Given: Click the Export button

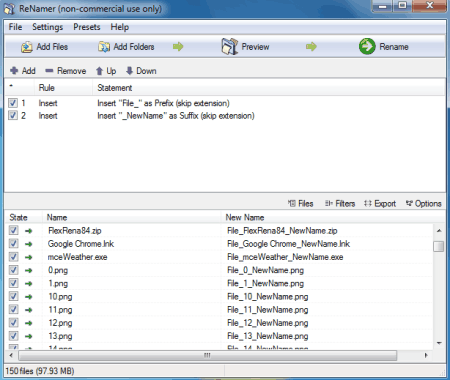Looking at the screenshot, I should (x=380, y=203).
